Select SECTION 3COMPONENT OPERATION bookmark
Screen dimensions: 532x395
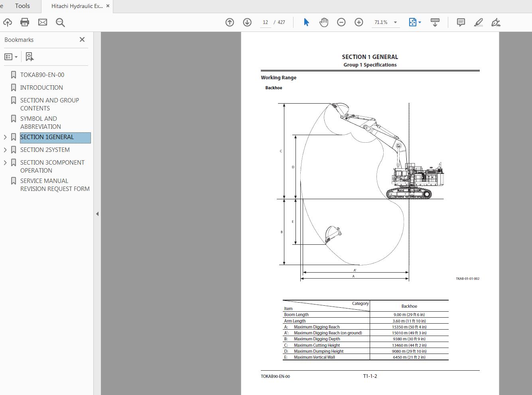[x=52, y=167]
